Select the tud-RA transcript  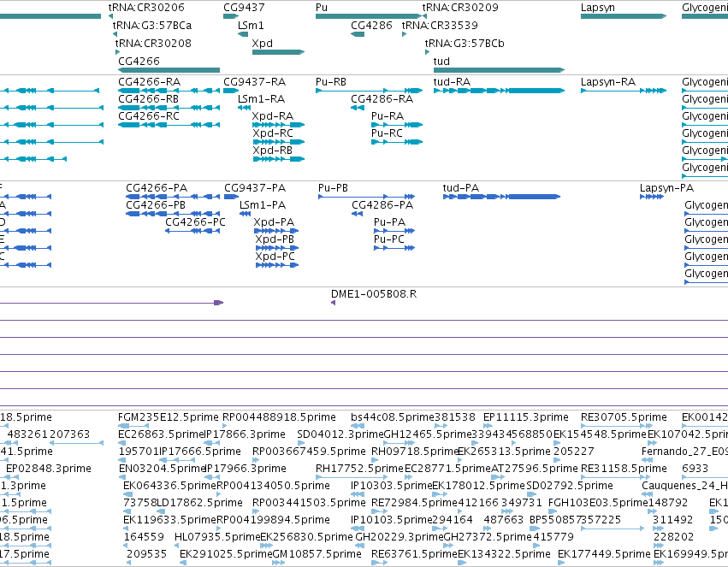[x=499, y=91]
